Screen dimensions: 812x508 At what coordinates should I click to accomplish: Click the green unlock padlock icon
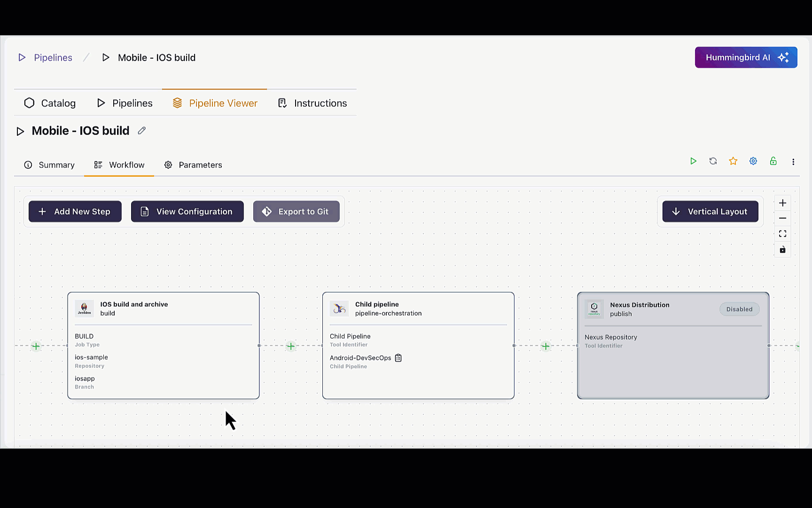pos(773,161)
